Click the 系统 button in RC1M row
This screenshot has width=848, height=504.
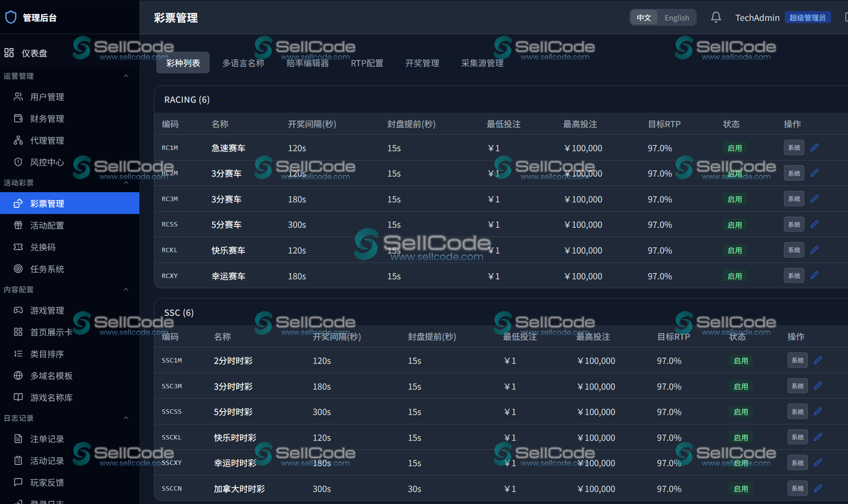(794, 148)
